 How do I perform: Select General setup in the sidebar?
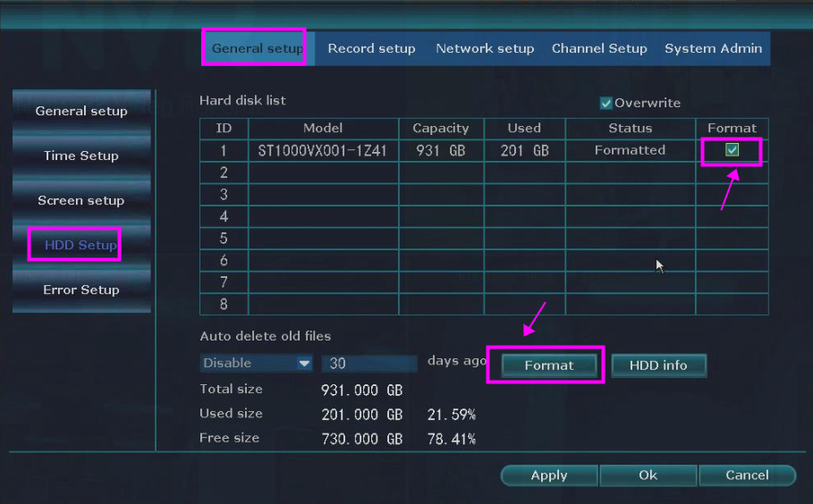(81, 111)
